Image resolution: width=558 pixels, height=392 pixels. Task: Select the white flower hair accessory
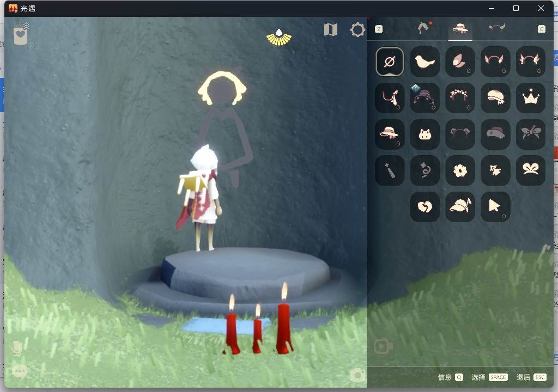pyautogui.click(x=460, y=170)
